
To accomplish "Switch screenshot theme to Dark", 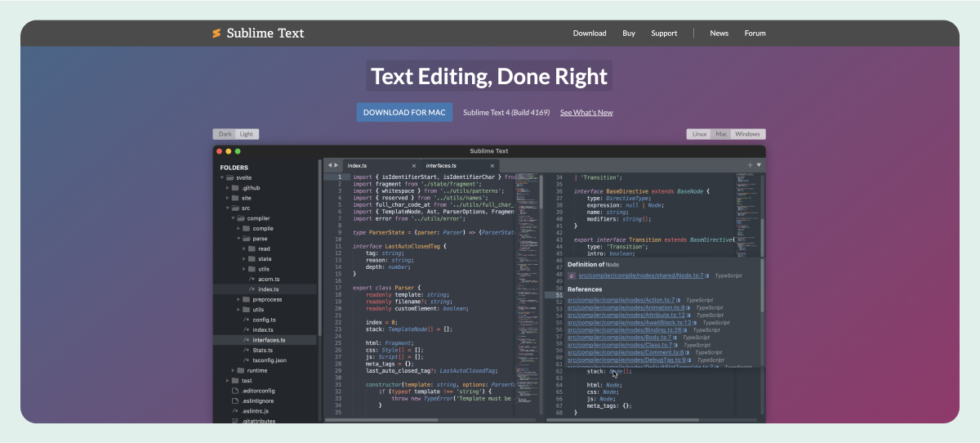I will 225,134.
